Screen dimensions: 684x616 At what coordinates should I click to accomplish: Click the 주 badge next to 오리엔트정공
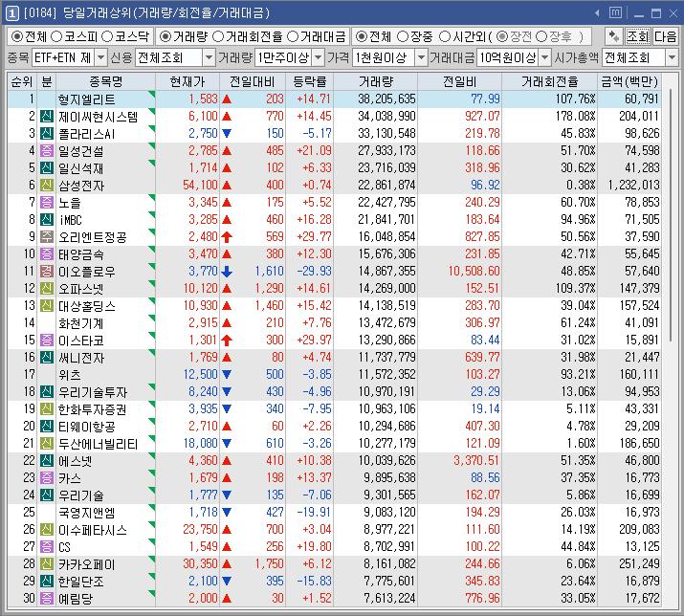tap(47, 237)
